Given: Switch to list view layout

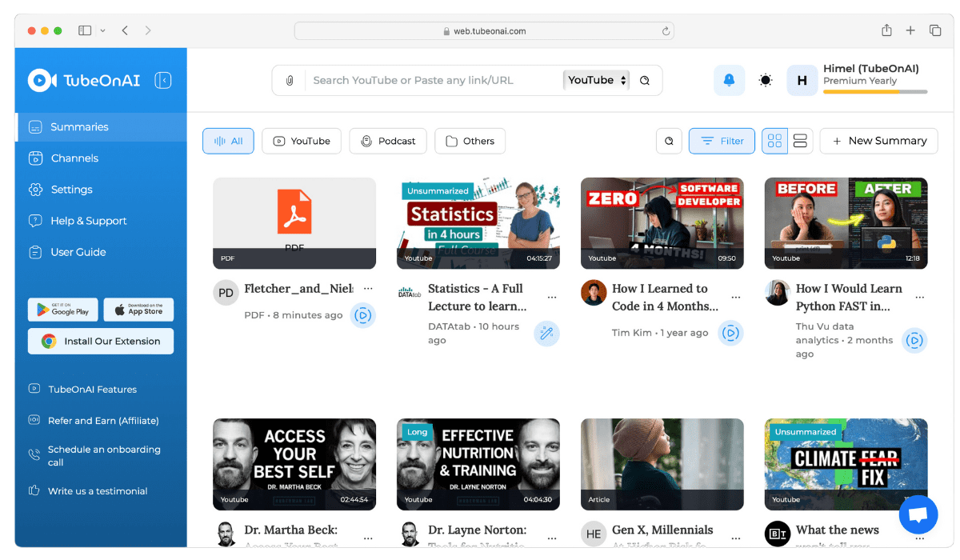Looking at the screenshot, I should pos(800,141).
